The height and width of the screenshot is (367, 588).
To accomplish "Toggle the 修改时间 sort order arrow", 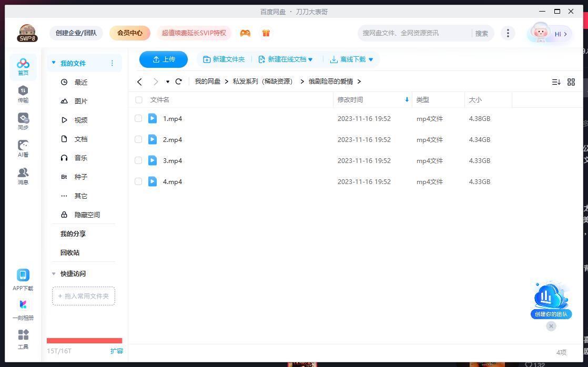I will click(407, 99).
